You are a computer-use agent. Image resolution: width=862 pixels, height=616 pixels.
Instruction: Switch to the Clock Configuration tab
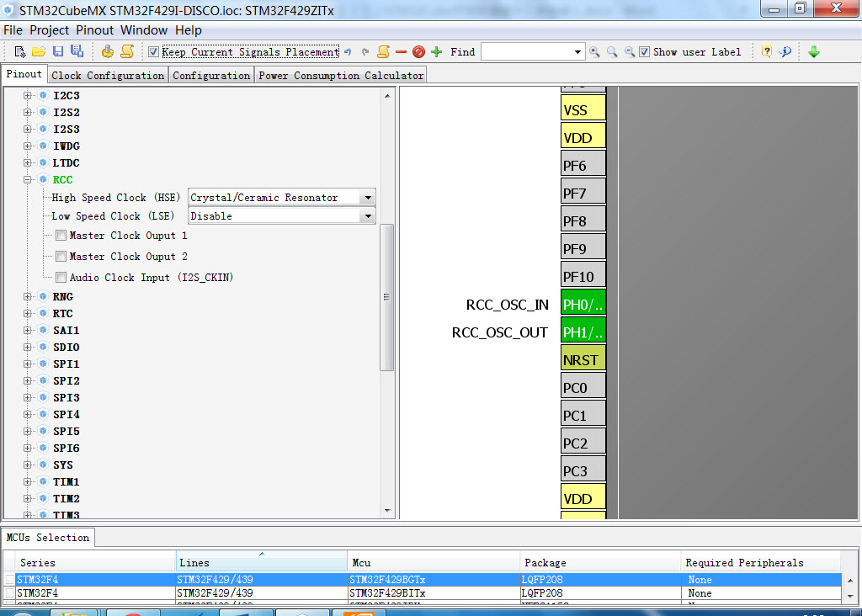[x=108, y=75]
